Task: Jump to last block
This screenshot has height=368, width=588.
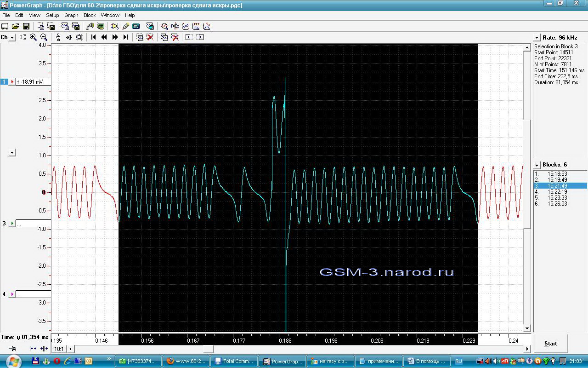Action: 125,37
